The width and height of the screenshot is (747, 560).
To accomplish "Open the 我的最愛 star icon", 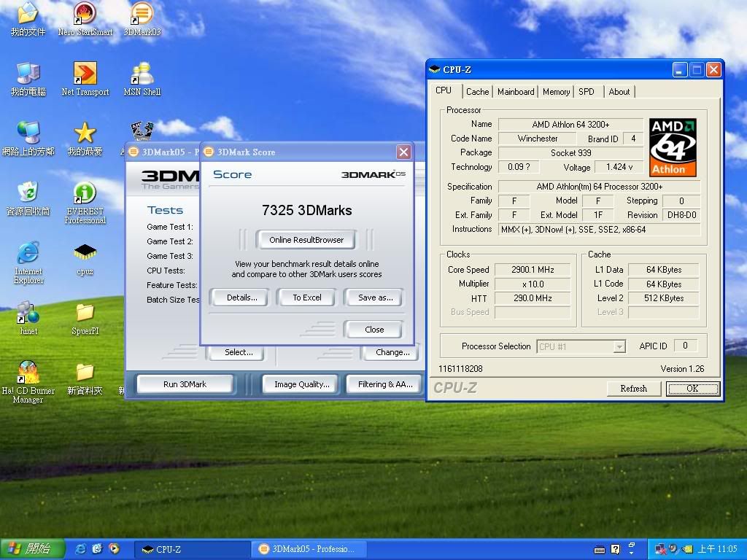I will tap(85, 139).
